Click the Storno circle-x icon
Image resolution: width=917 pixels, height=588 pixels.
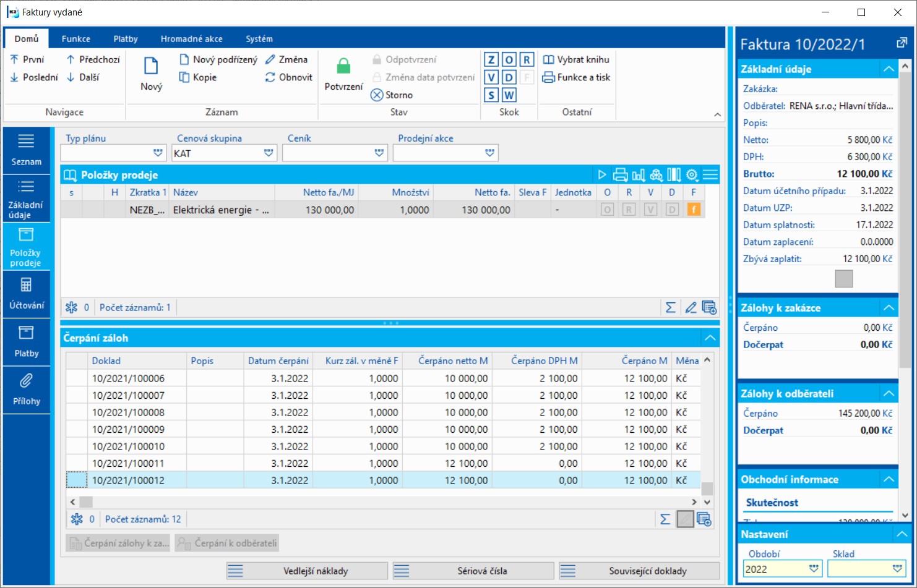point(377,95)
